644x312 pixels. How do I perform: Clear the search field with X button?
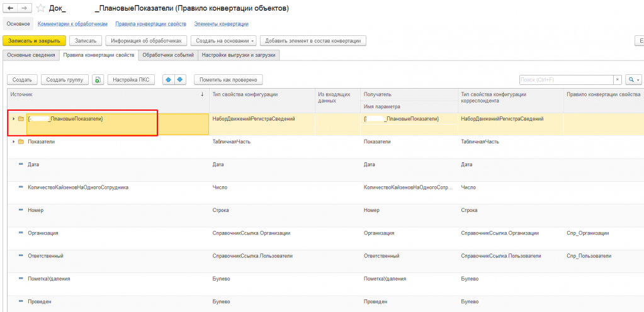[x=618, y=80]
